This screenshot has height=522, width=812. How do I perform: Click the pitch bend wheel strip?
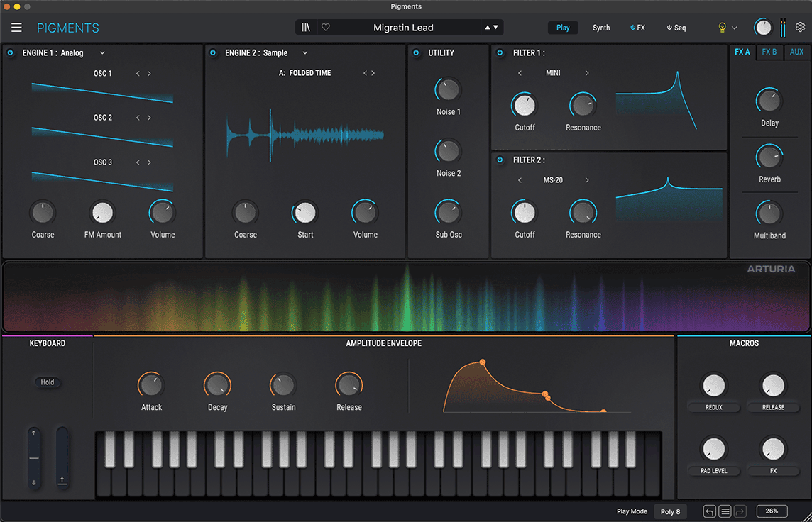[34, 458]
